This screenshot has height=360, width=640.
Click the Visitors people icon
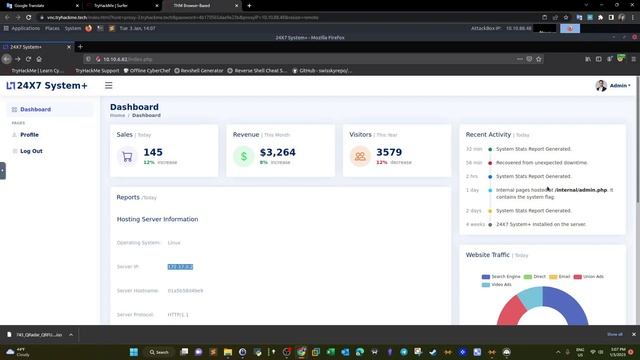(360, 156)
